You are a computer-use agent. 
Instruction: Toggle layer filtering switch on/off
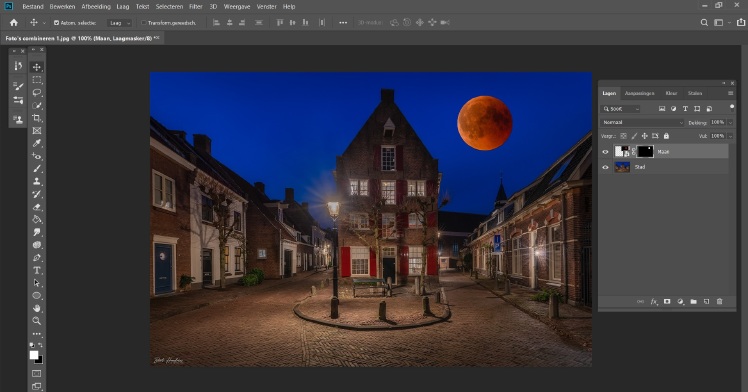click(x=732, y=108)
